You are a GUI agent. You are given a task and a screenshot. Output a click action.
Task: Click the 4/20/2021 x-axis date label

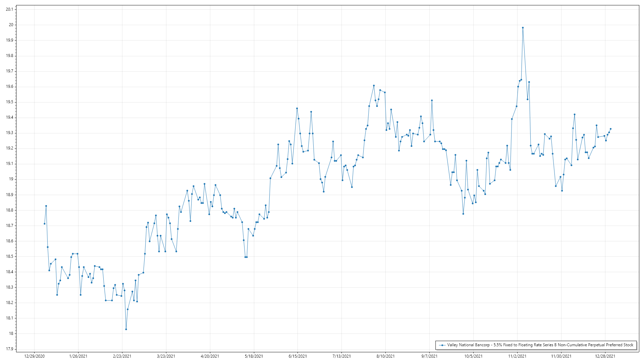tap(210, 356)
